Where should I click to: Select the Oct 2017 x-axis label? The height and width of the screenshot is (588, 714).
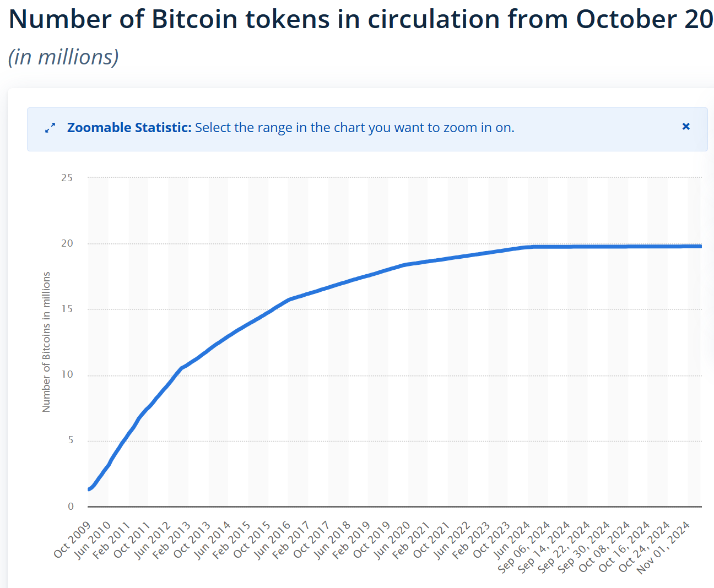pos(312,540)
